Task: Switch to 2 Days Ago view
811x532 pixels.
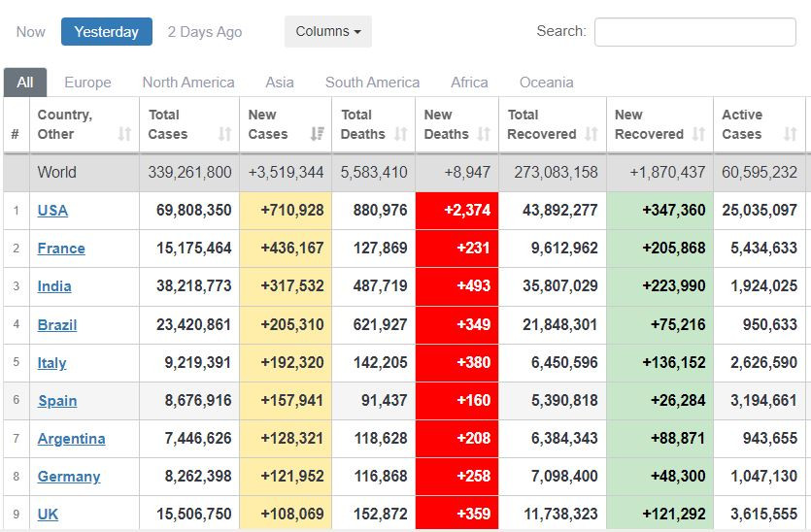Action: [205, 32]
